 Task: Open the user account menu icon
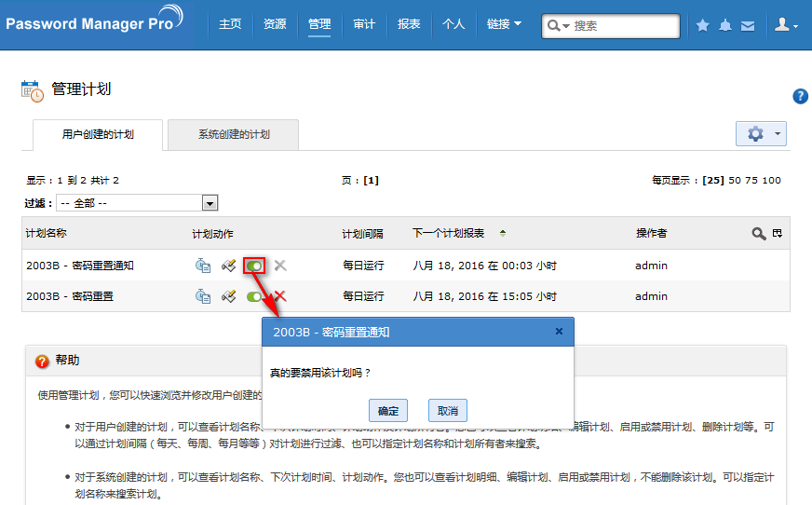click(786, 24)
